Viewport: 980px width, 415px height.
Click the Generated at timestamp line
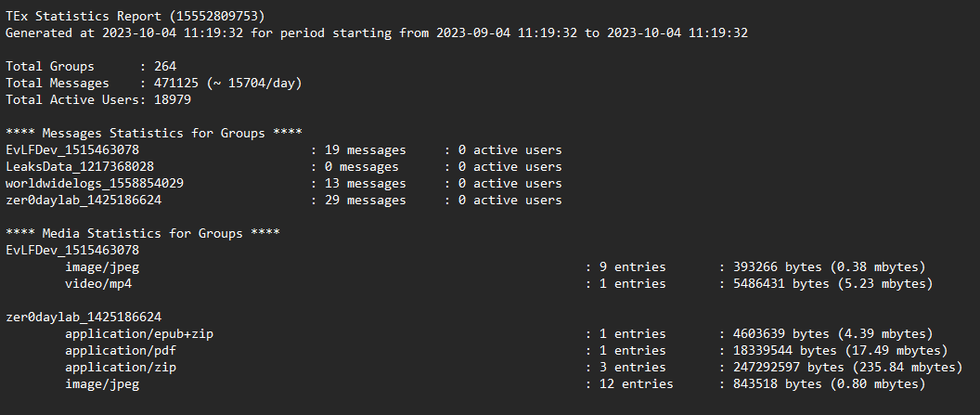pos(377,33)
